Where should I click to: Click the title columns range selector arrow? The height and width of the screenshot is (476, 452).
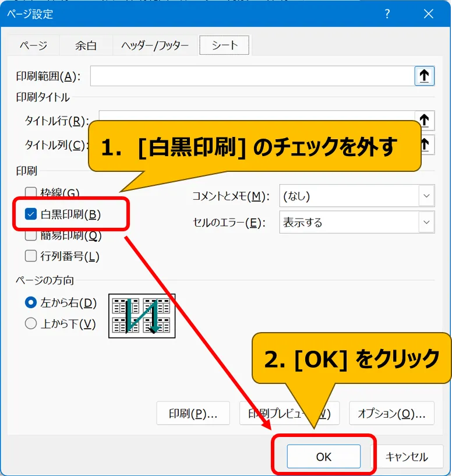(426, 144)
